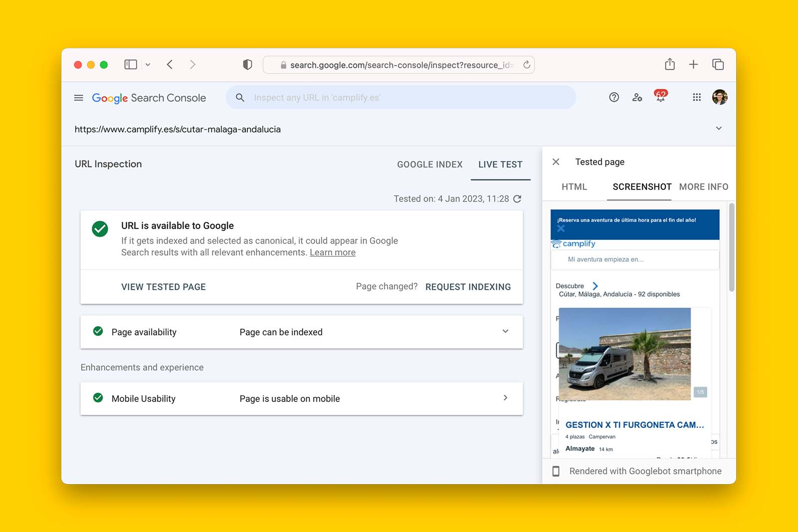Open the Mobile Usability details

[x=301, y=398]
